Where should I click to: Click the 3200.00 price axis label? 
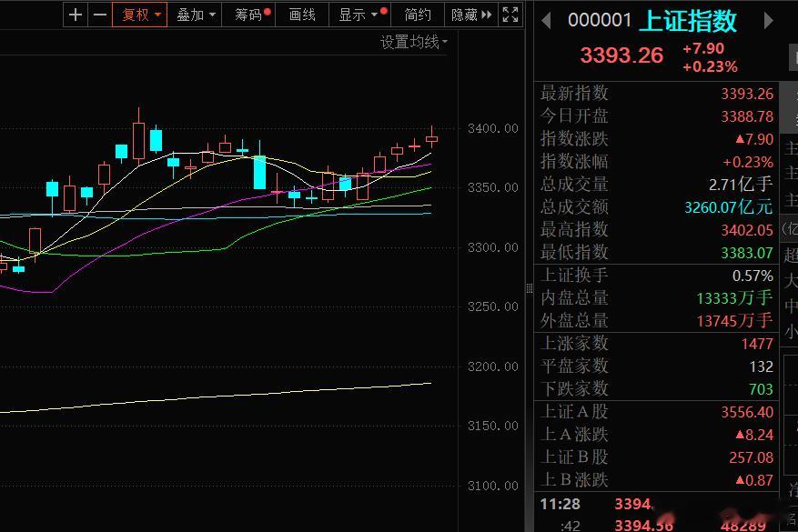[492, 366]
